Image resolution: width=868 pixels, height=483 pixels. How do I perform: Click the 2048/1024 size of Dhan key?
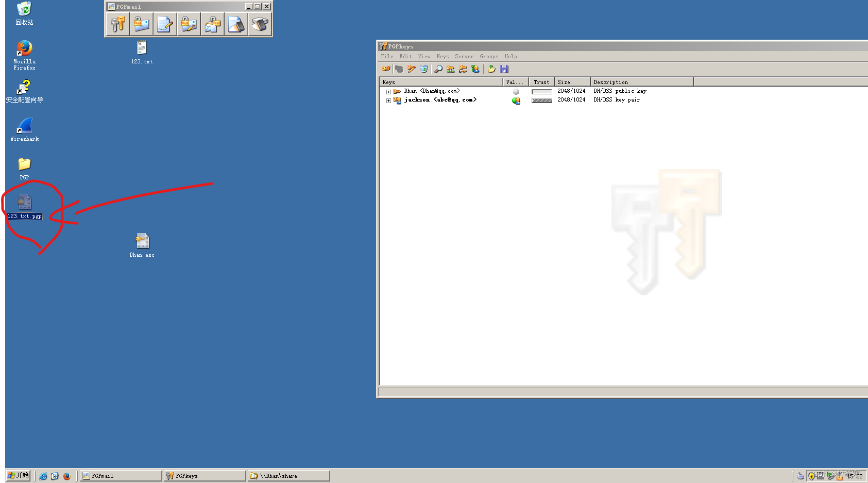point(571,91)
